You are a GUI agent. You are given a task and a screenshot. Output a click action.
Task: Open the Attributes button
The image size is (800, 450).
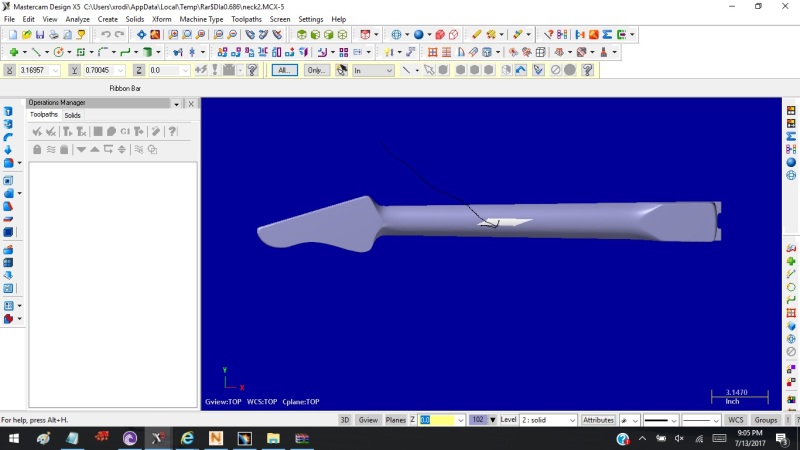[x=598, y=420]
